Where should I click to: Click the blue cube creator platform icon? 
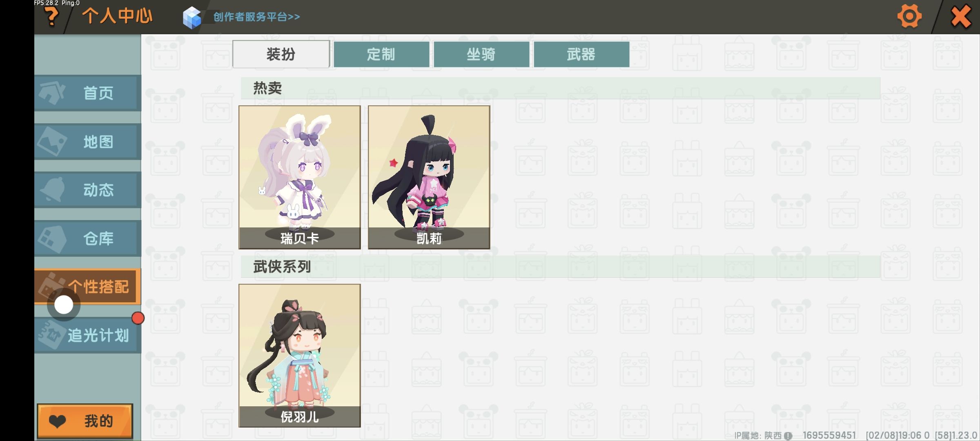(192, 18)
